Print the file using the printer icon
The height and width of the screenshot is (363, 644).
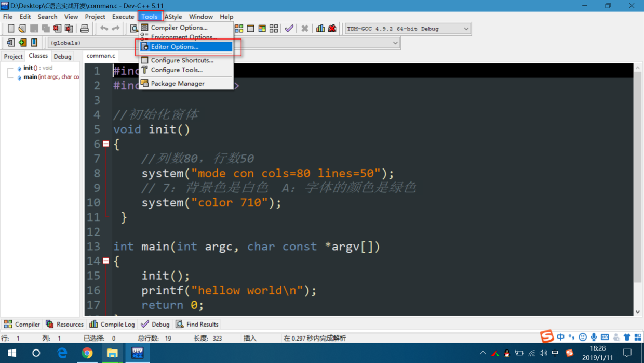pos(84,29)
